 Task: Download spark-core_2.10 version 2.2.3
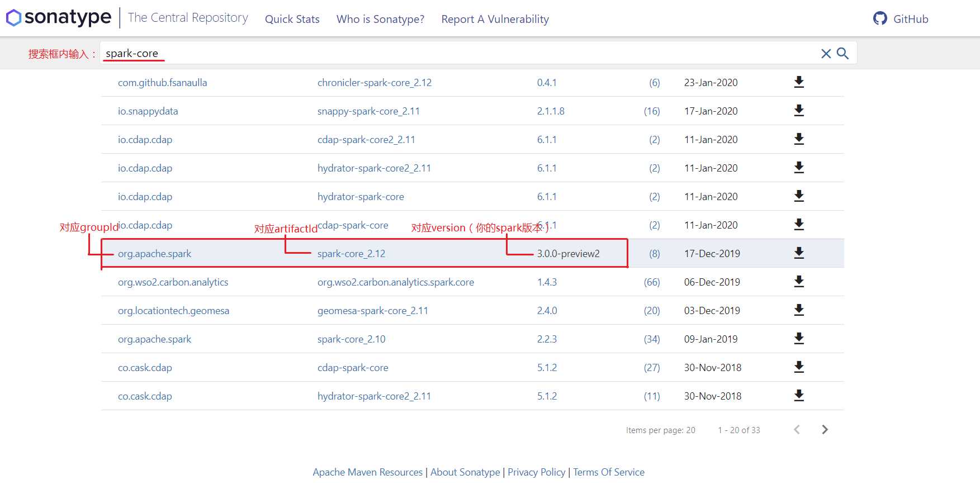[799, 339]
